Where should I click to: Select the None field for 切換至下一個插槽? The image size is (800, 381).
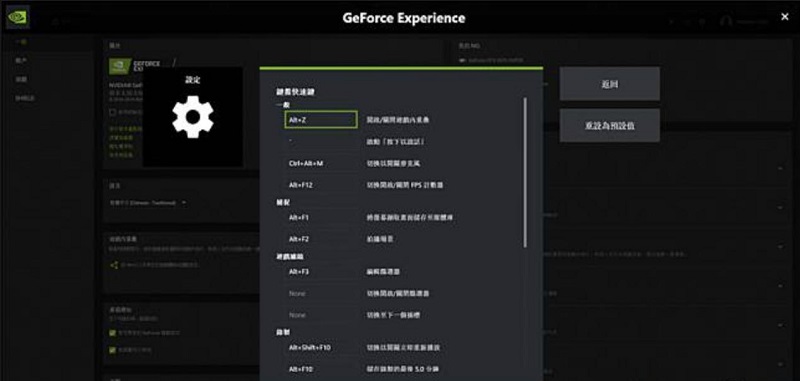point(321,315)
